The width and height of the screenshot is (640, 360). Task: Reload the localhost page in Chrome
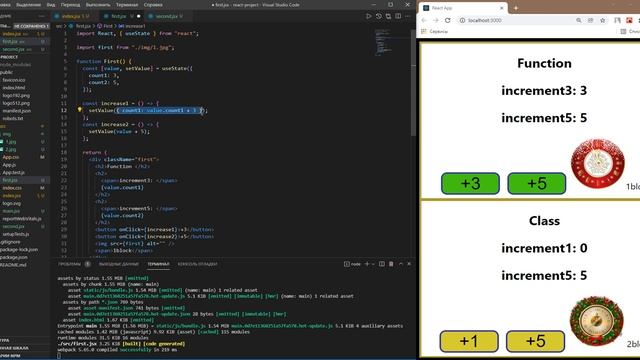coord(448,20)
